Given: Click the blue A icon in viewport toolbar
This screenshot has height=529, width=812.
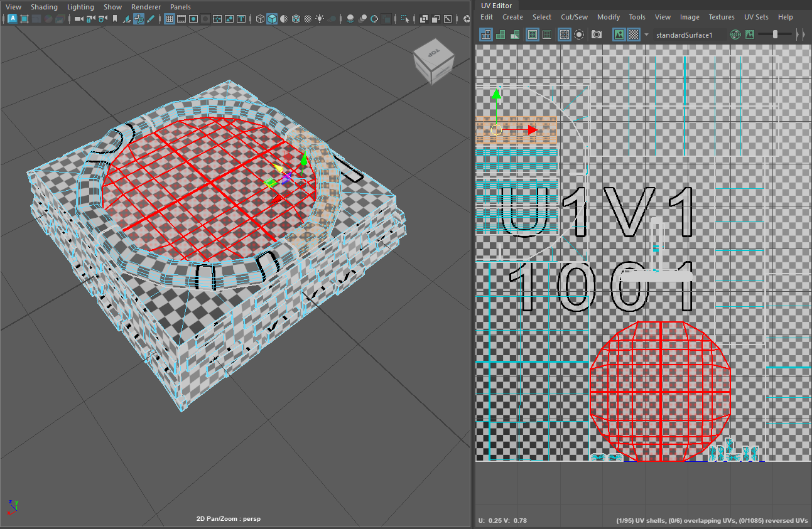Looking at the screenshot, I should (13, 19).
